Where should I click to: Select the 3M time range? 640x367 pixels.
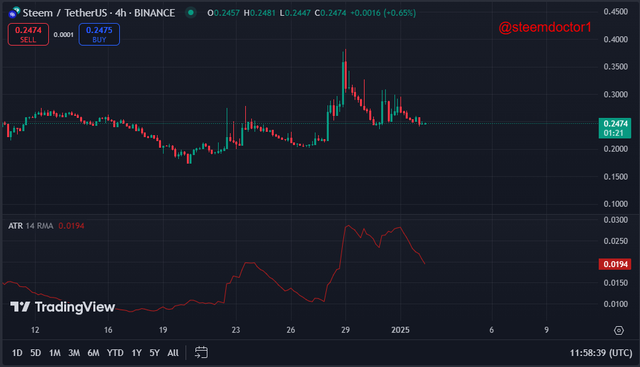pyautogui.click(x=74, y=353)
